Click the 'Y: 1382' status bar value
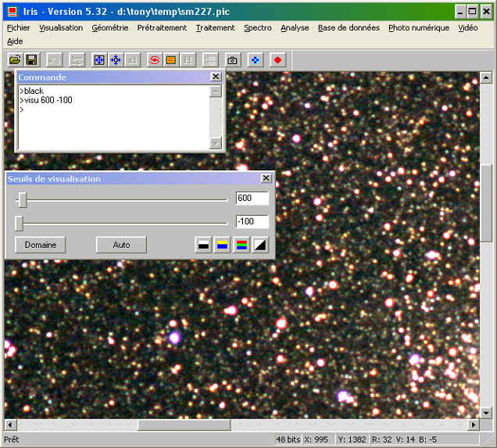The image size is (497, 448). pos(352,439)
